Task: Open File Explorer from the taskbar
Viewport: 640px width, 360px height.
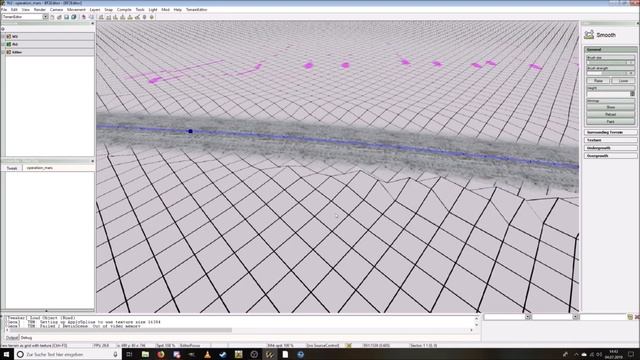Action: pyautogui.click(x=145, y=354)
